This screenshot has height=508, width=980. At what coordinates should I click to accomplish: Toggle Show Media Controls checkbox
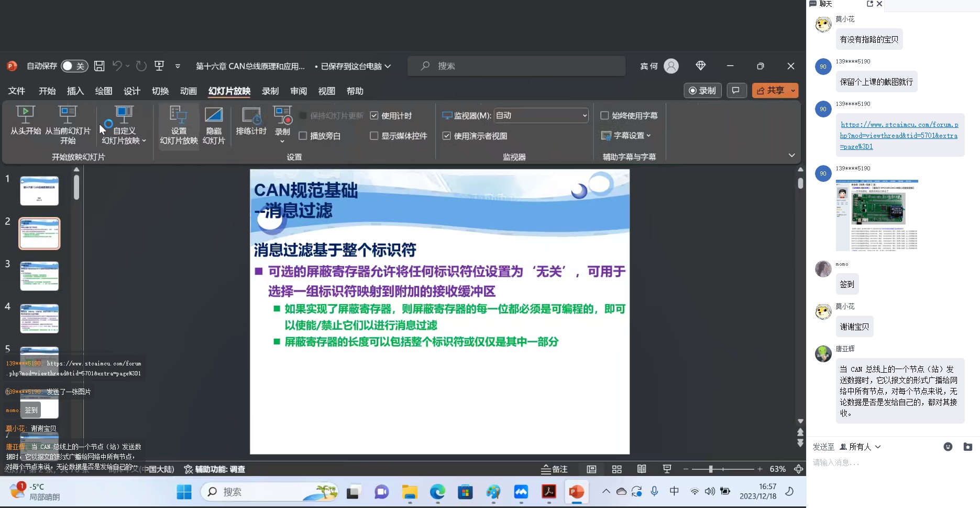point(374,136)
